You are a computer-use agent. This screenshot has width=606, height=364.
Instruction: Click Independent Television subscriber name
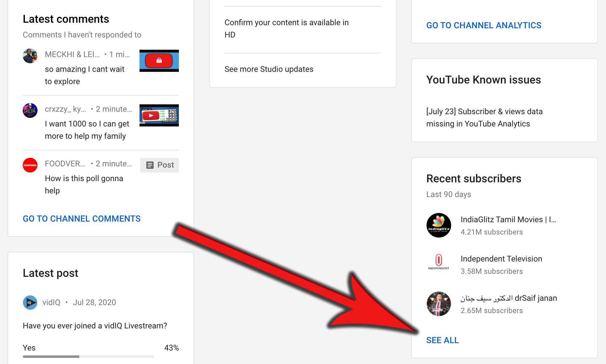[501, 259]
